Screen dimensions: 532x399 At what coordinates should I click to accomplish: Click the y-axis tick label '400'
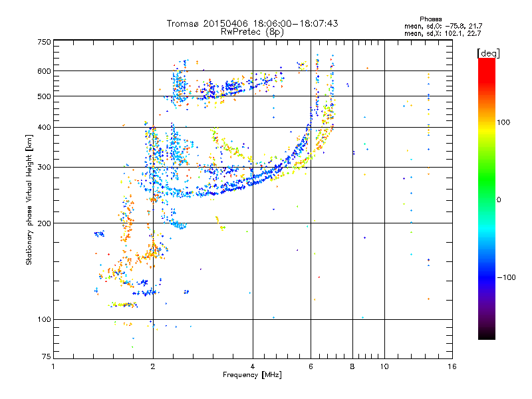pyautogui.click(x=44, y=128)
